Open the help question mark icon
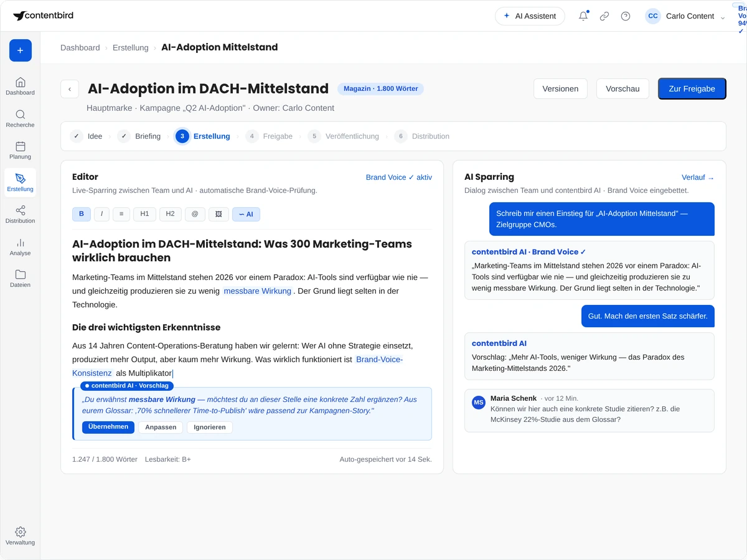Viewport: 747px width, 560px height. [626, 16]
